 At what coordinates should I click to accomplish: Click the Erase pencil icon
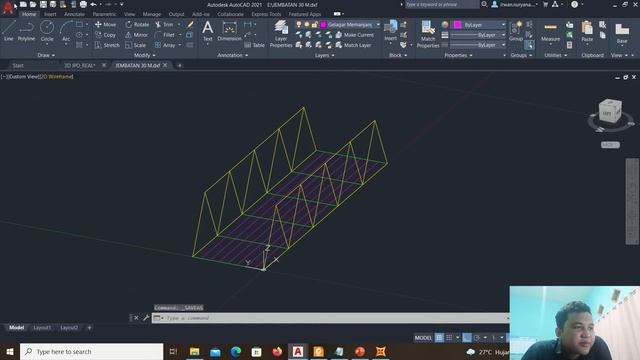[x=190, y=24]
